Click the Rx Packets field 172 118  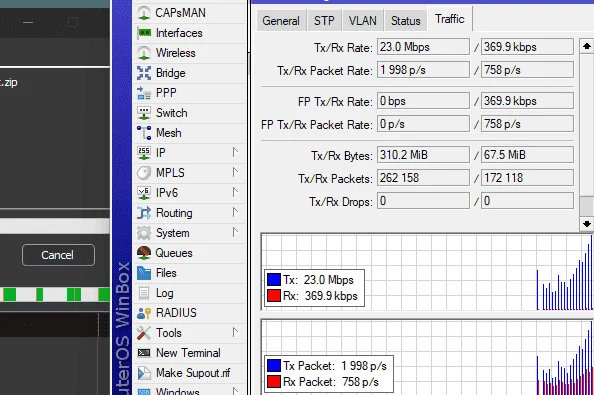(x=527, y=178)
